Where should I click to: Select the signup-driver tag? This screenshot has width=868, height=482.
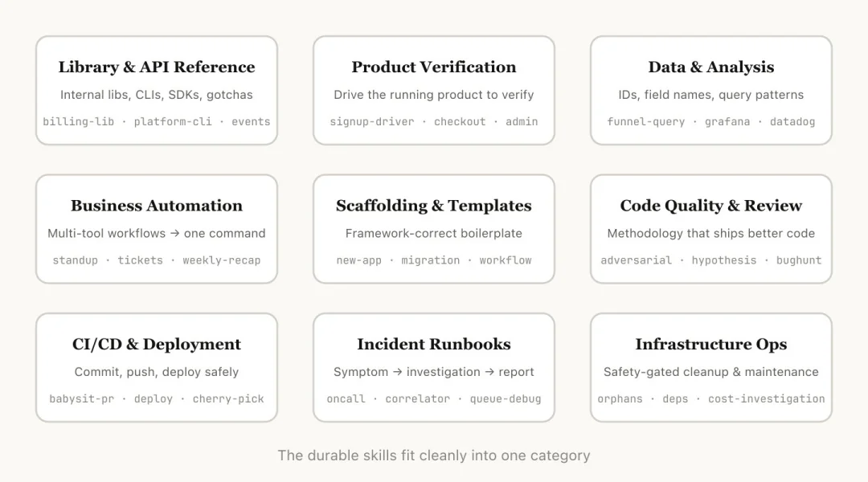click(372, 122)
